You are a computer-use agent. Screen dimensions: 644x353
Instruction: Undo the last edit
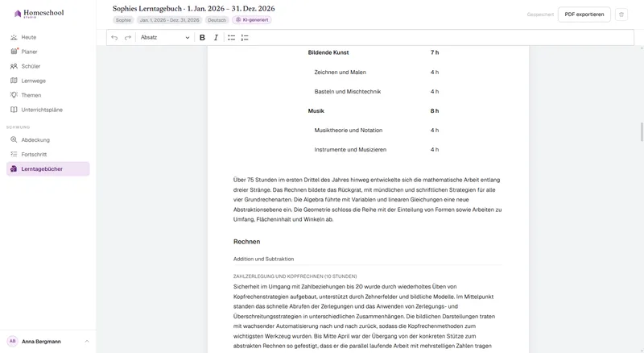tap(114, 37)
